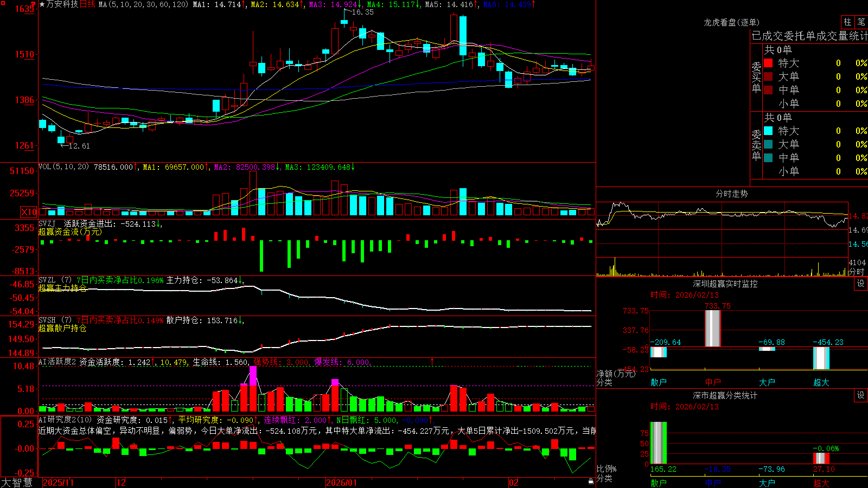Viewport: 868px width, 488px height.
Task: Select 超大 category in 深市超赢分类统计
Action: (x=821, y=483)
